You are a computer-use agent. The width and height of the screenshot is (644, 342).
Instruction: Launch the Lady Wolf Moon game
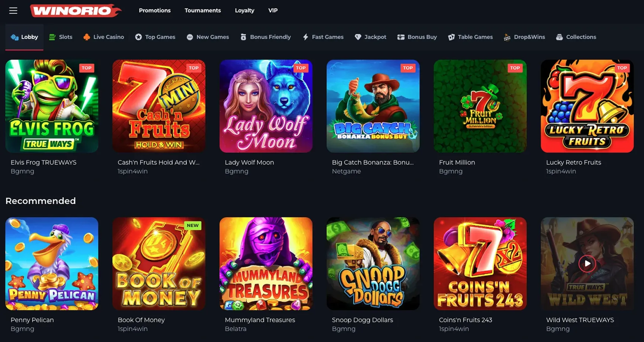click(x=266, y=106)
